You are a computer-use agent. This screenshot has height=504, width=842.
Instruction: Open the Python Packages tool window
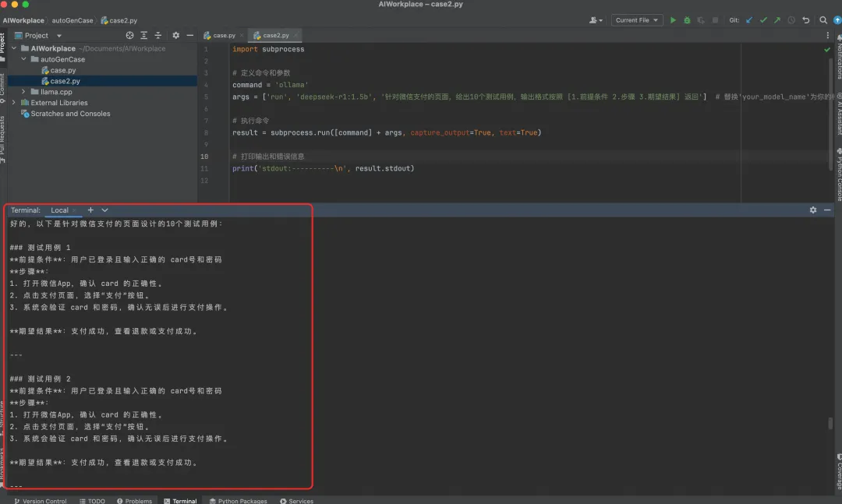[238, 501]
